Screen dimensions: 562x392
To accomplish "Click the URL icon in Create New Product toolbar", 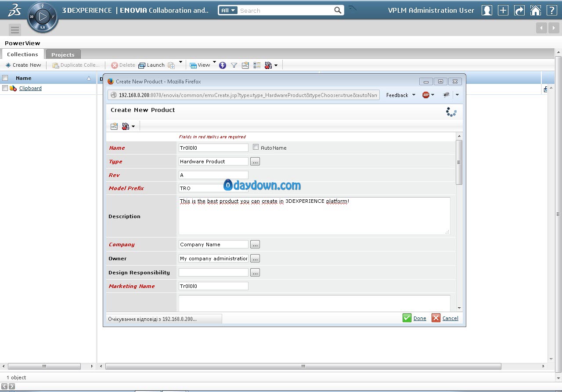I will point(114,126).
